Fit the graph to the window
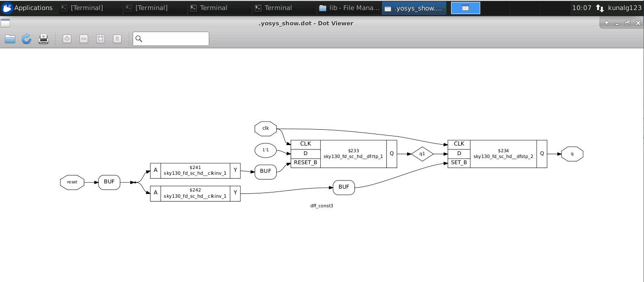 click(x=100, y=39)
